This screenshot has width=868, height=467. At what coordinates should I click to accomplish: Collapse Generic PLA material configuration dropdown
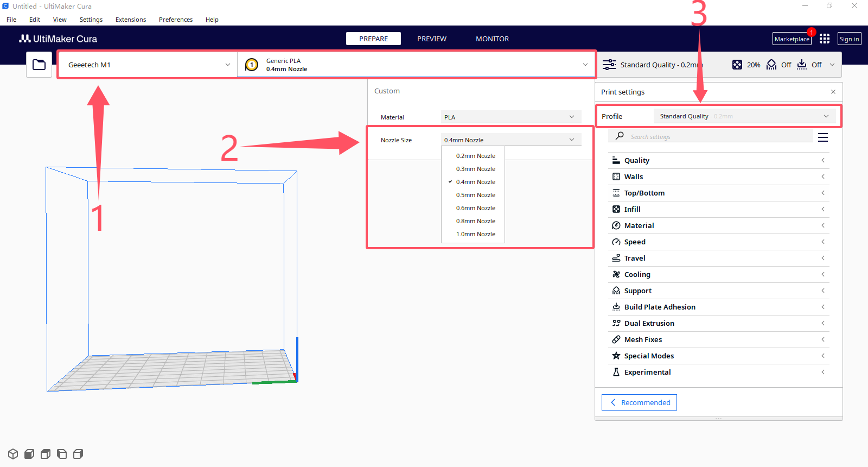417,65
